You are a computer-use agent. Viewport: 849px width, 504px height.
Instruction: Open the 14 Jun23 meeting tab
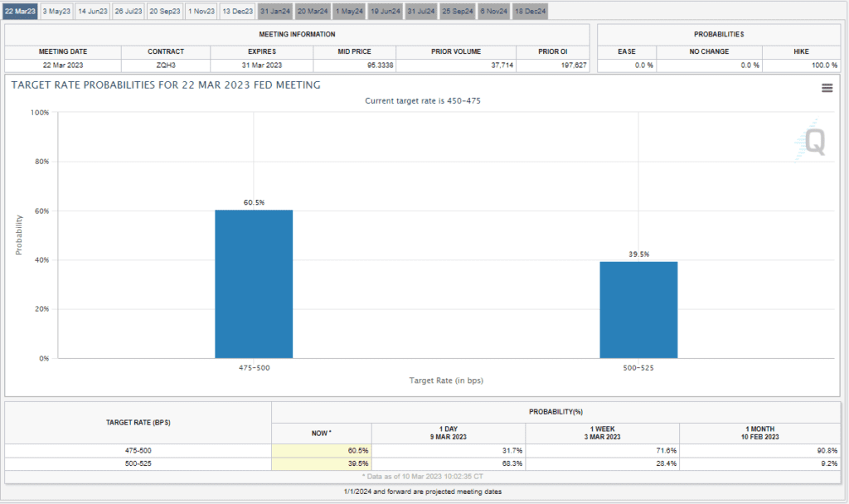point(92,11)
